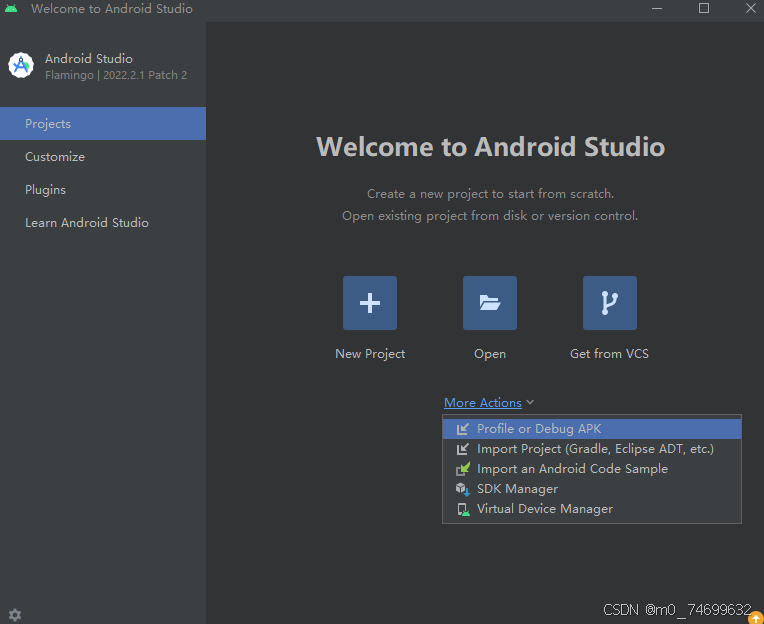Select Import Project (Gradle, Eclipse ADT, etc.)

click(592, 449)
